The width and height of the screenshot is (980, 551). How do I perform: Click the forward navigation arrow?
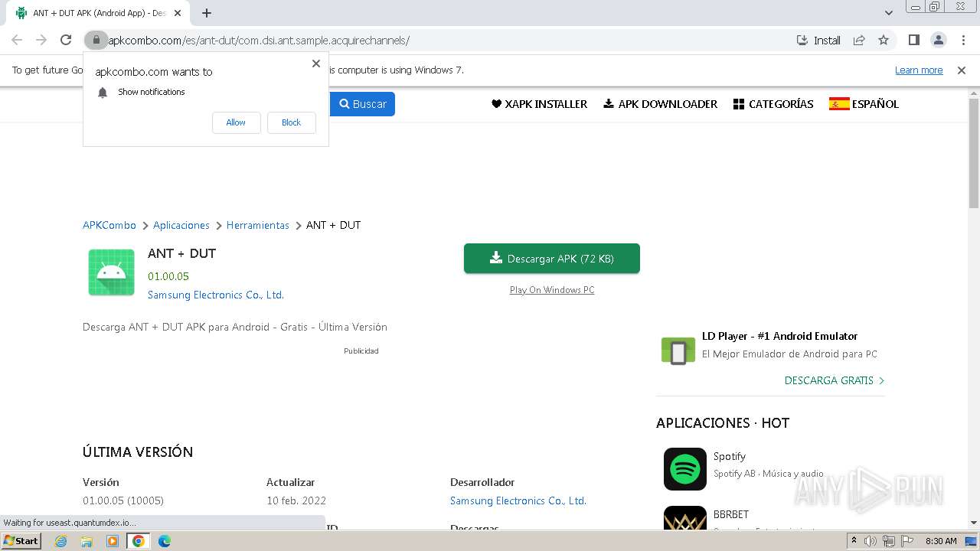tap(41, 40)
